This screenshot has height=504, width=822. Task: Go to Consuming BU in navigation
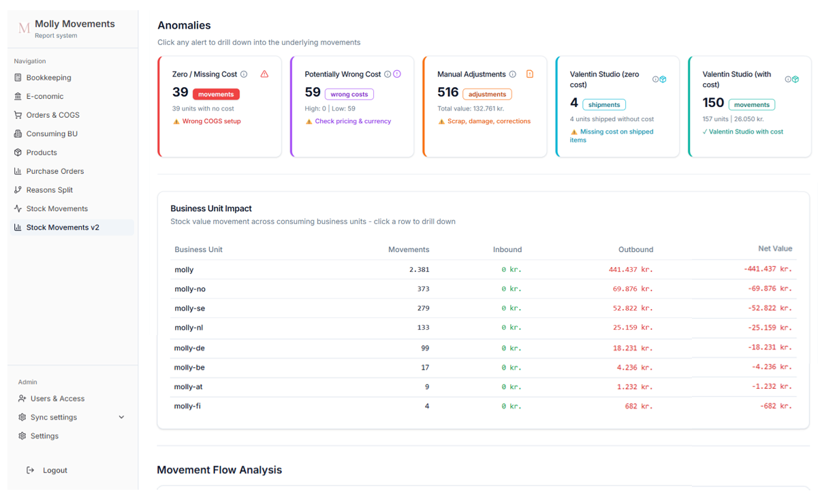point(52,134)
